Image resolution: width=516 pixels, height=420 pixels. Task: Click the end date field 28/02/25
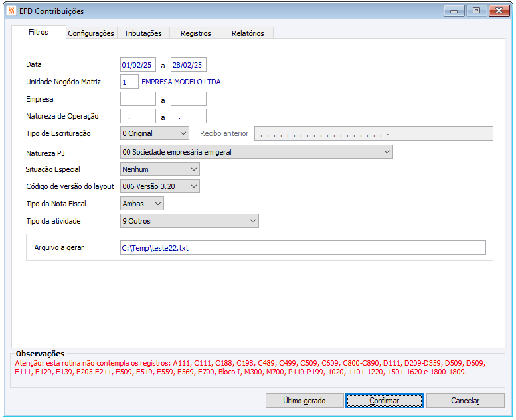[x=189, y=65]
